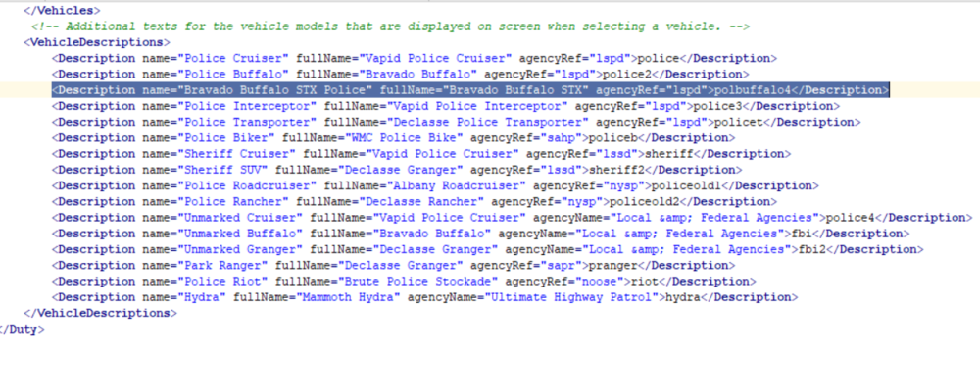Click the "Park Ranger" description line
Screen dimensions: 980x365
(x=393, y=266)
